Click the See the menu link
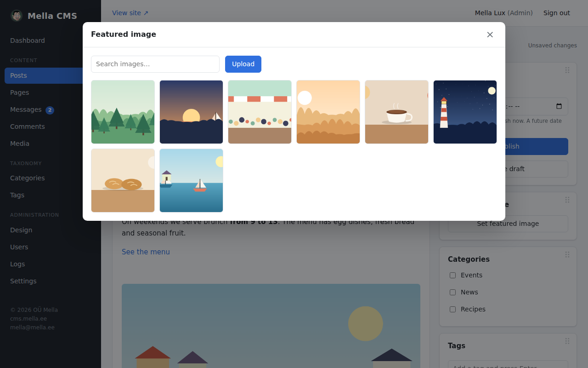 pos(146,252)
